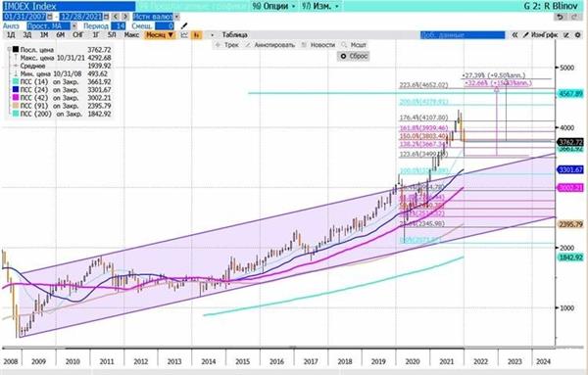
Task: Expand the Прост. MA analysis type dropdown
Action: [x=73, y=25]
